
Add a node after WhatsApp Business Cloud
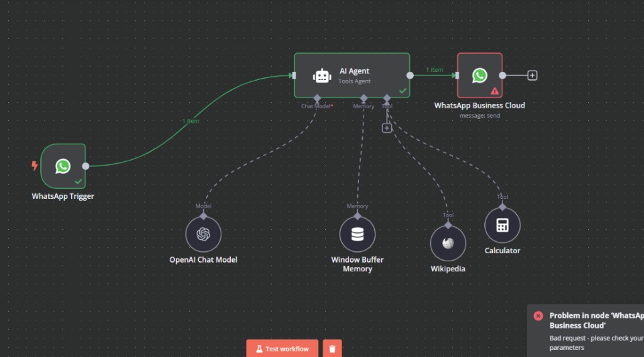[x=532, y=76]
